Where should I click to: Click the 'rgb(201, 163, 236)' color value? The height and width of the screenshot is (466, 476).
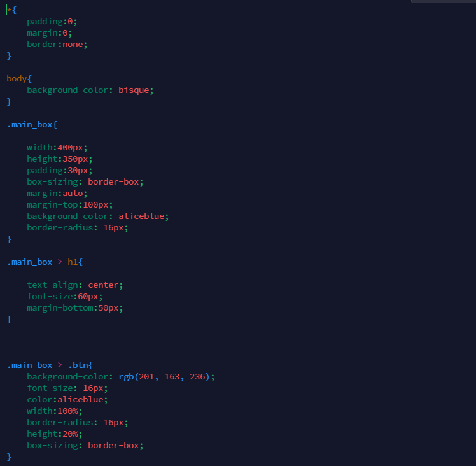coord(164,377)
